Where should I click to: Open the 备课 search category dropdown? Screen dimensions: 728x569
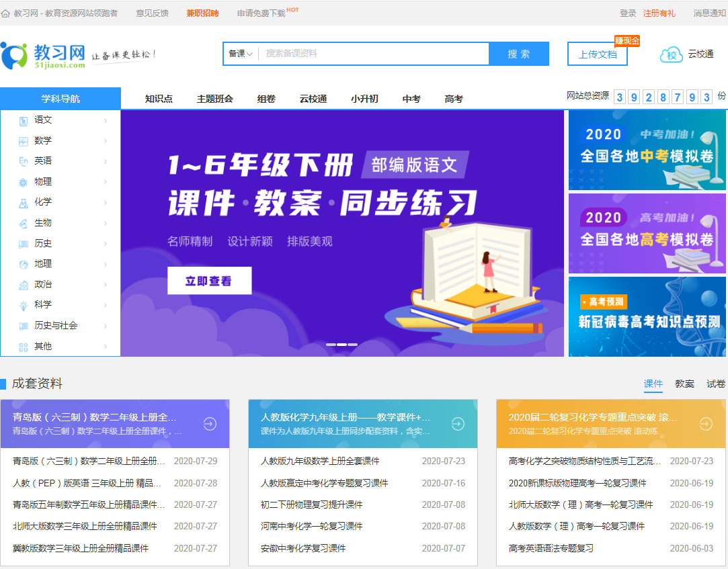(x=241, y=54)
